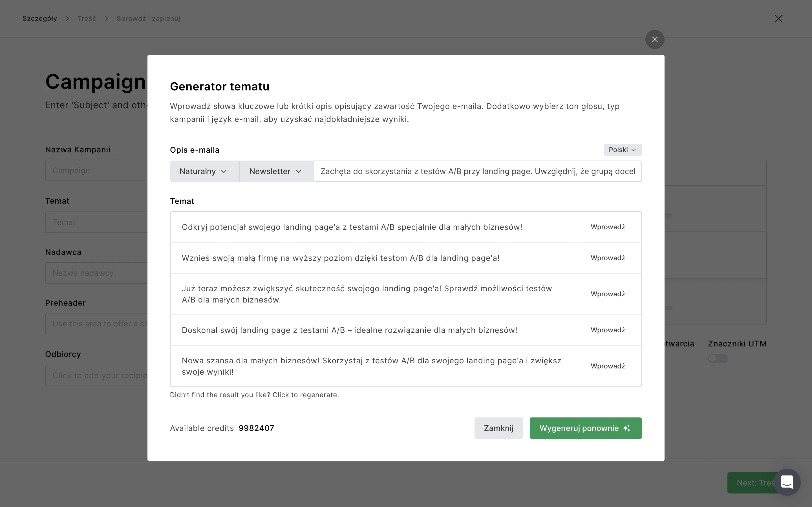
Task: Click the Zamknij button
Action: click(x=498, y=428)
